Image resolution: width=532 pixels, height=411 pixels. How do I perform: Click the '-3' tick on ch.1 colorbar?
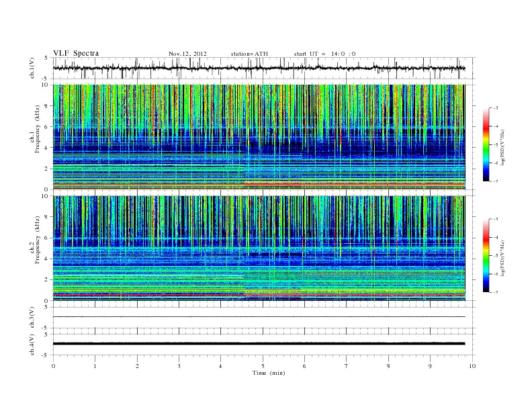(x=496, y=108)
